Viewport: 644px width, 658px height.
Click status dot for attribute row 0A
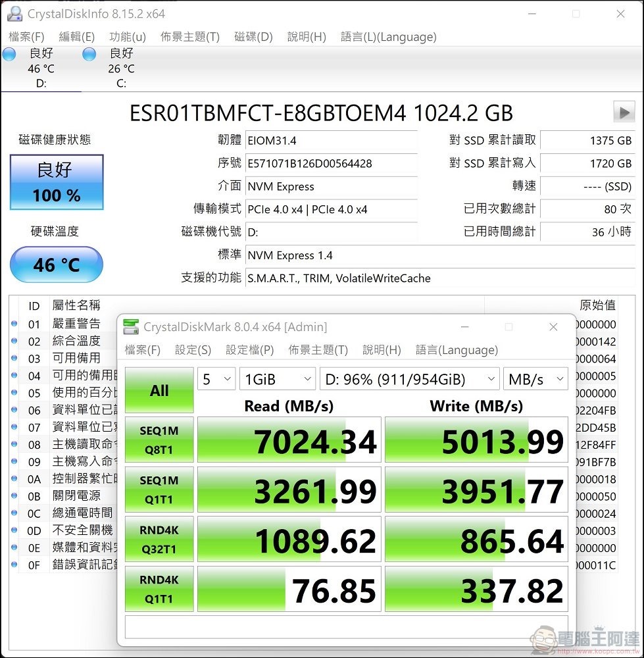[14, 478]
